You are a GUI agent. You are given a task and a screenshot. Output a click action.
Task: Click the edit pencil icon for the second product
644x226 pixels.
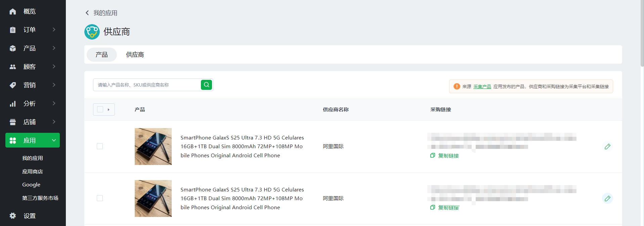(607, 199)
